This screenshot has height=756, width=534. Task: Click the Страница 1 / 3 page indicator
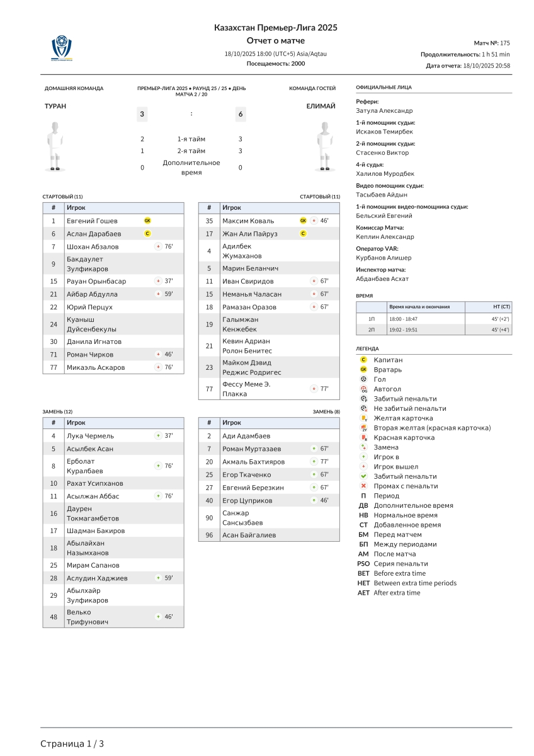click(x=72, y=743)
